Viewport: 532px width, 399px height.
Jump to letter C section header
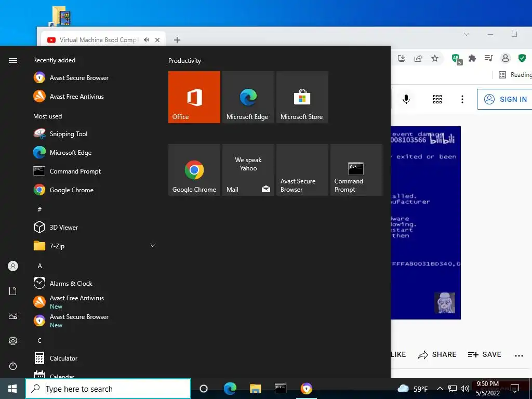coord(39,341)
